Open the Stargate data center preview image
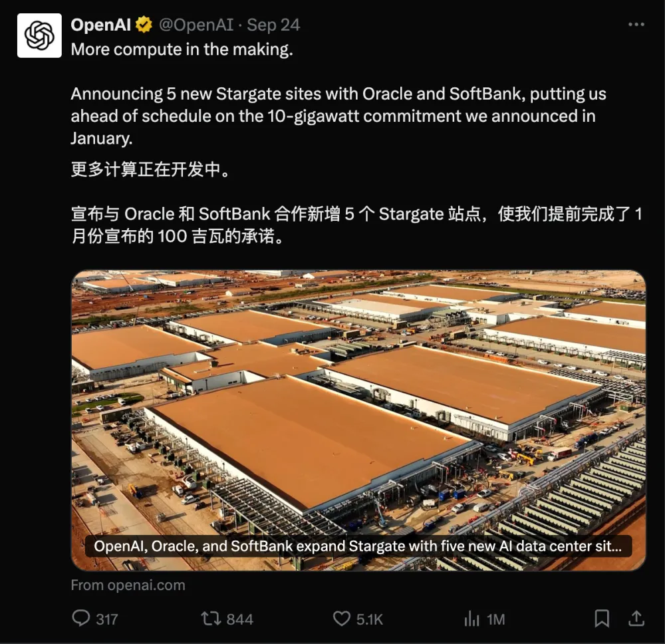The width and height of the screenshot is (665, 644). point(358,420)
